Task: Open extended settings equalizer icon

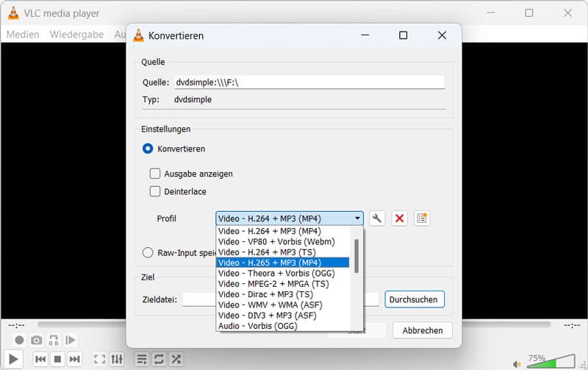Action: [117, 359]
